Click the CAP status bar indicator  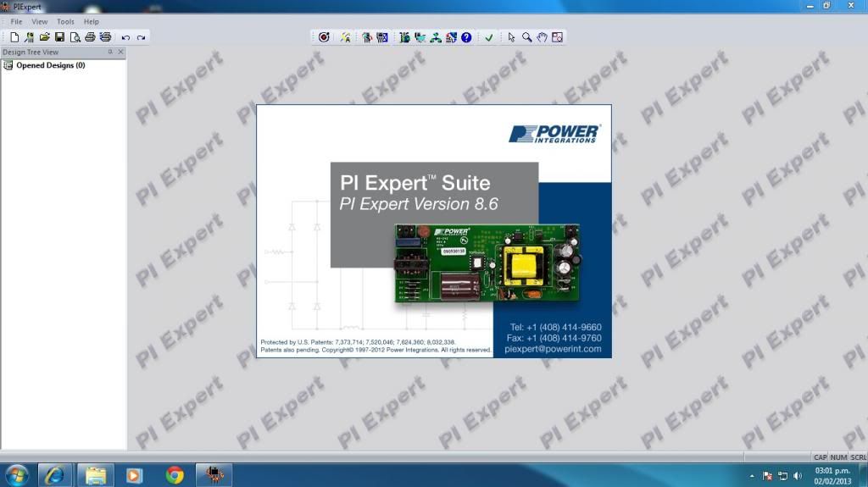(820, 457)
